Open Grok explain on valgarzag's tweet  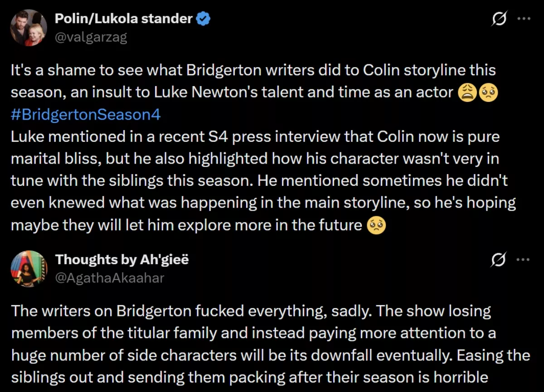(x=499, y=19)
